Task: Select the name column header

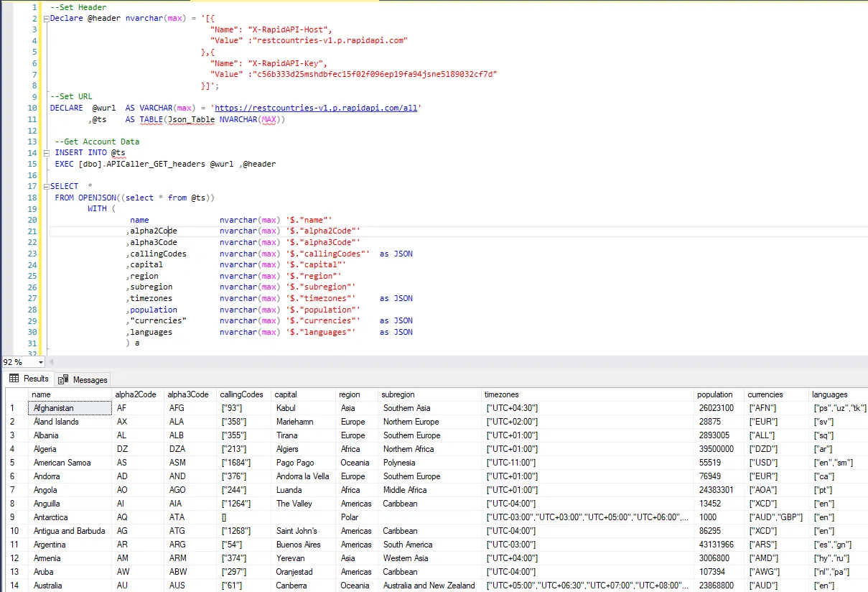Action: click(70, 394)
